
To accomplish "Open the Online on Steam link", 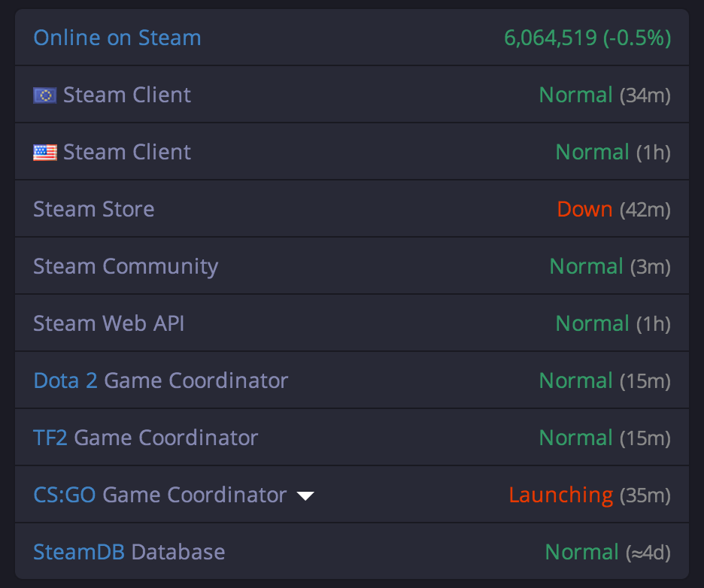I will (117, 38).
